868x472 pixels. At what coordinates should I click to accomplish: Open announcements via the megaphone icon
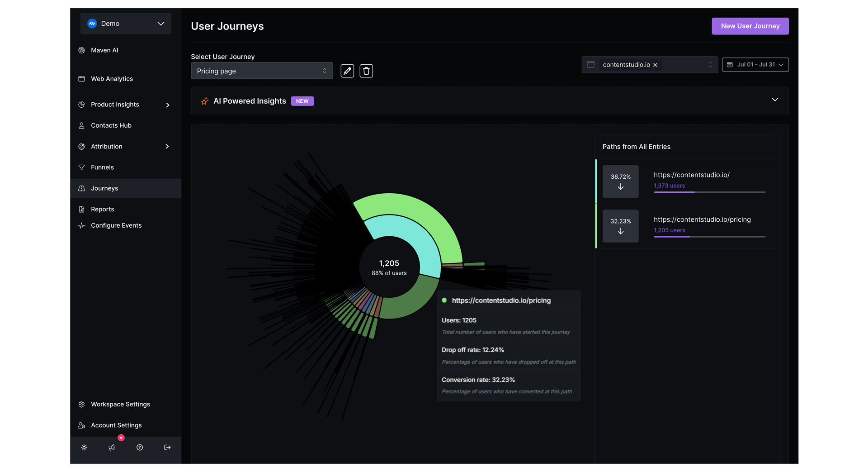pyautogui.click(x=112, y=448)
